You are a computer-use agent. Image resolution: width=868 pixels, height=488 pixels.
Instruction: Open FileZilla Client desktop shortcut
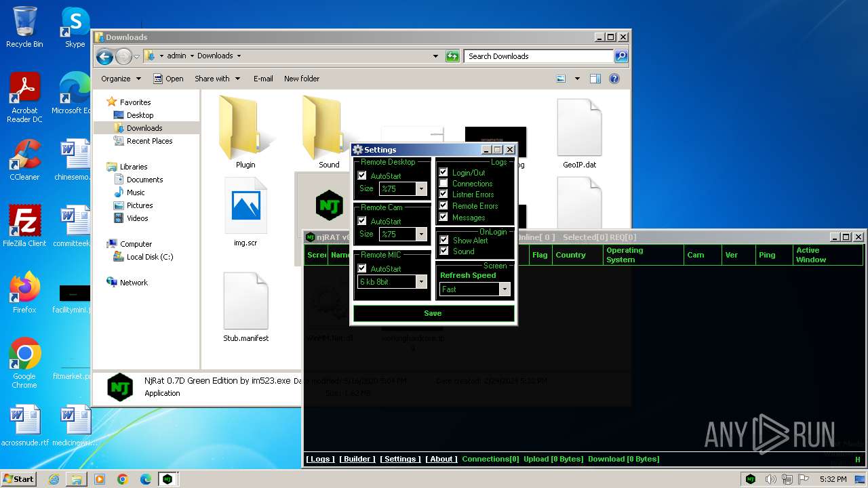24,226
